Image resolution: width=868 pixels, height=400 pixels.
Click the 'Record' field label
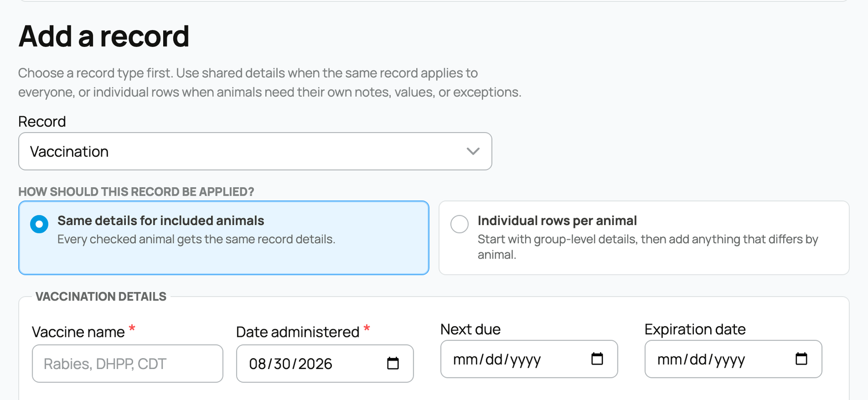click(42, 121)
